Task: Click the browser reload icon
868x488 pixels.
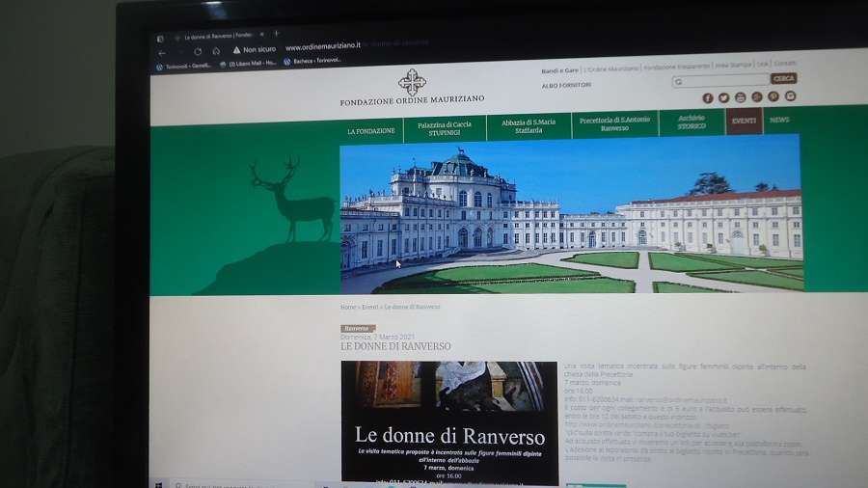Action: pos(198,51)
